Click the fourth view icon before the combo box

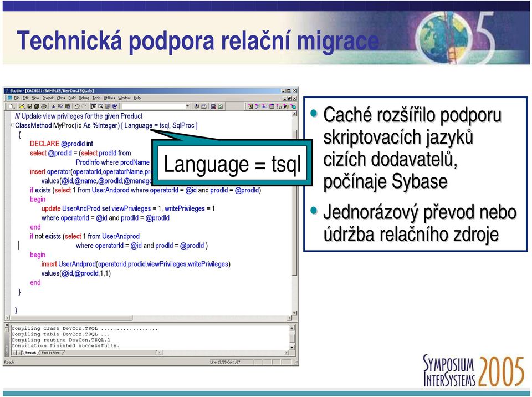(x=115, y=106)
